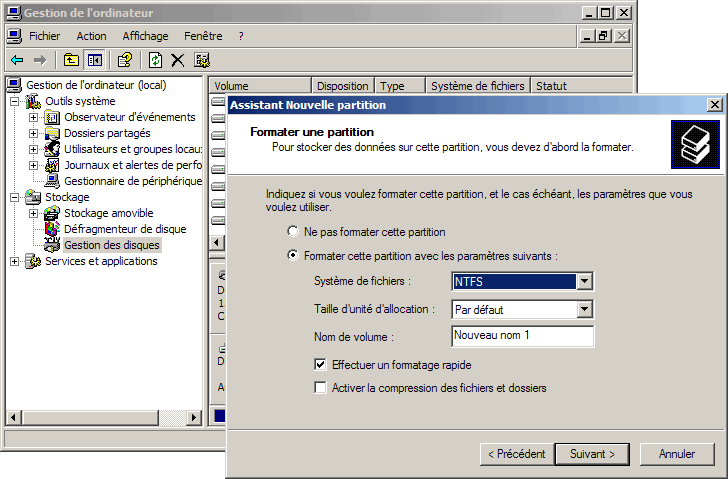
Task: Click the help toolbar icon
Action: tap(125, 61)
